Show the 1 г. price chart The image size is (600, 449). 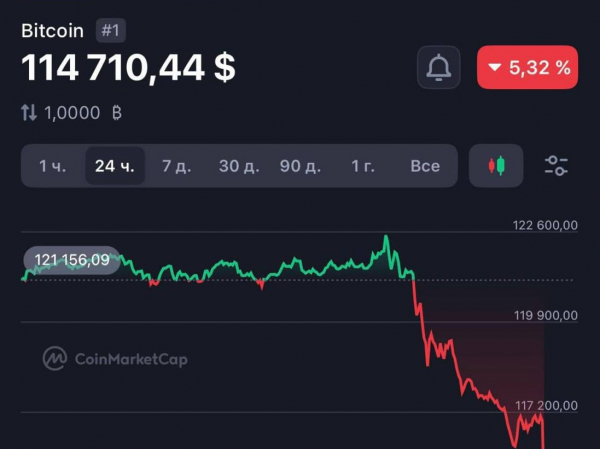point(363,166)
